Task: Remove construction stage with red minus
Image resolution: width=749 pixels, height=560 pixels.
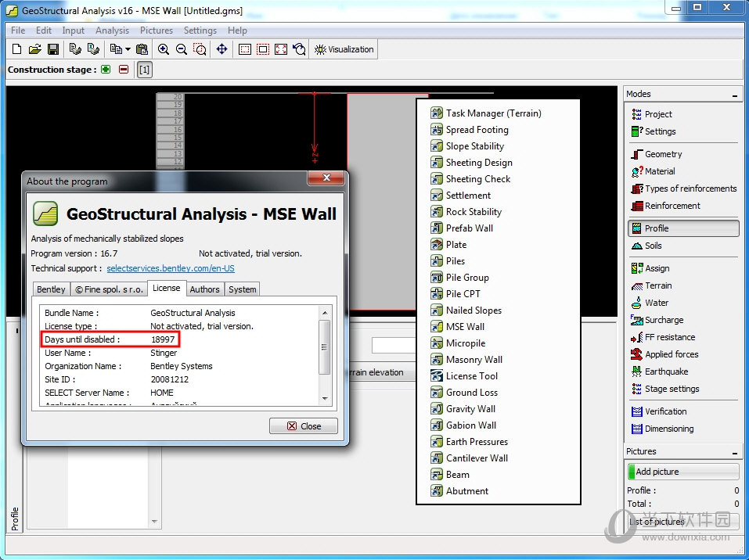Action: (x=124, y=70)
